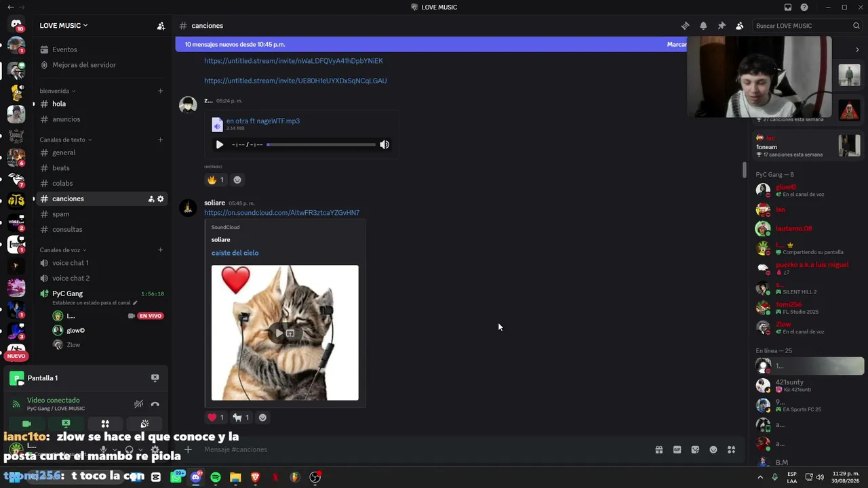
Task: Open the anuncios channel
Action: click(x=102, y=119)
